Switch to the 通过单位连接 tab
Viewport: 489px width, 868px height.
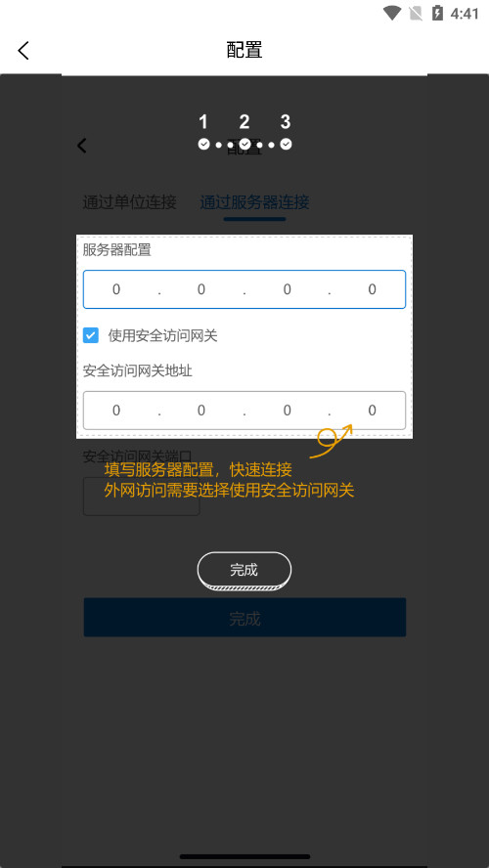(130, 202)
